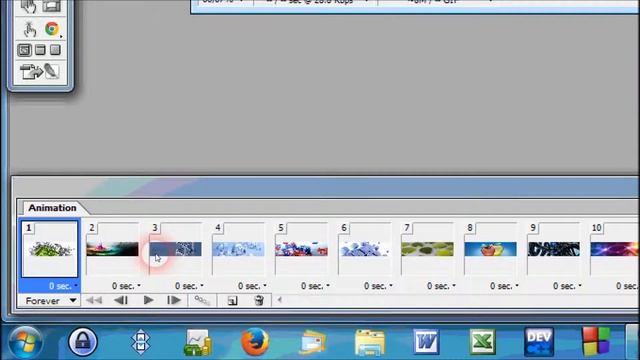
Task: Select animation frame 8 with apple image
Action: [x=490, y=249]
